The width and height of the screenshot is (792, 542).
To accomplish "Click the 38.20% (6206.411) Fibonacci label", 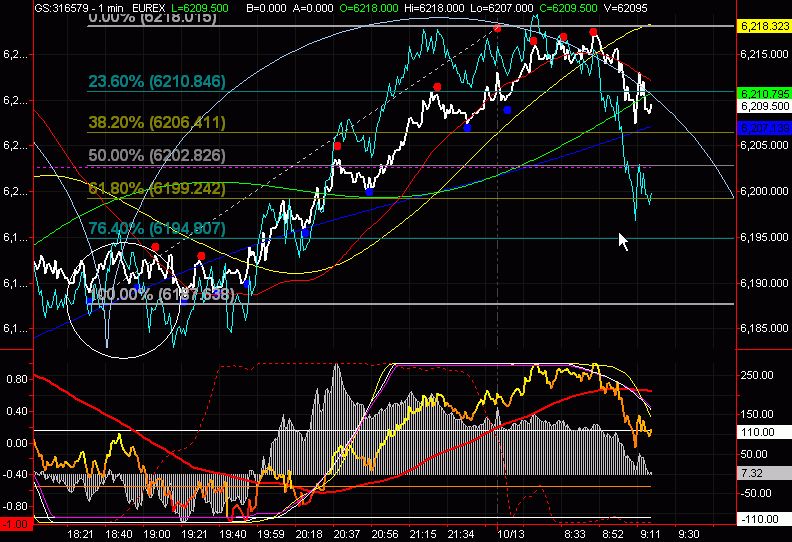I will [x=157, y=122].
